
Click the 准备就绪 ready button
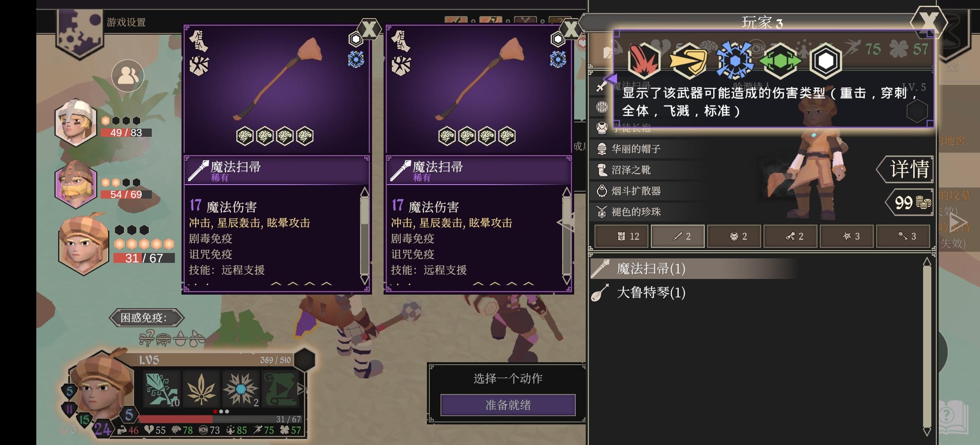point(508,405)
